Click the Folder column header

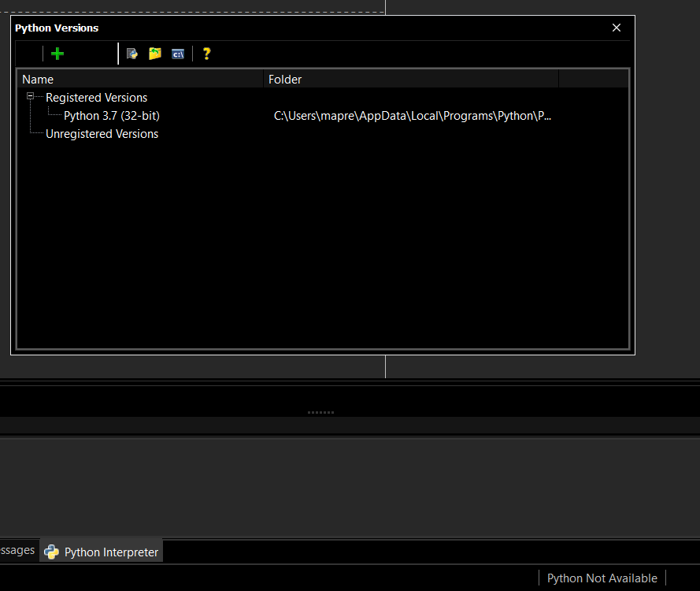284,79
